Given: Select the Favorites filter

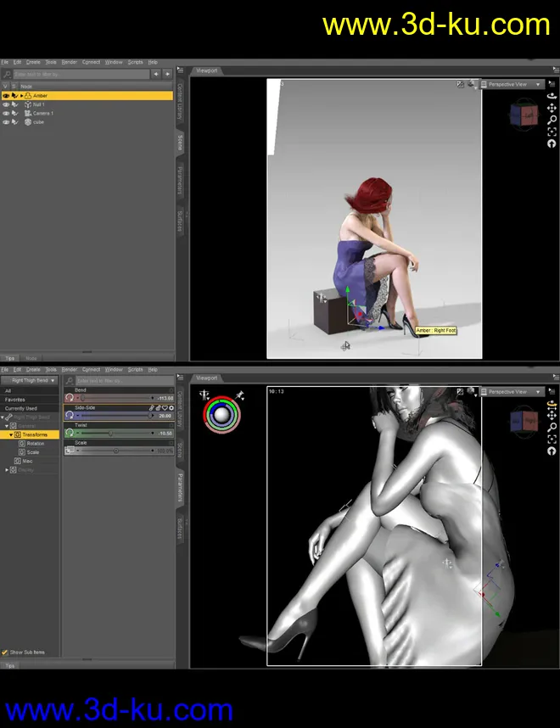Looking at the screenshot, I should click(15, 400).
